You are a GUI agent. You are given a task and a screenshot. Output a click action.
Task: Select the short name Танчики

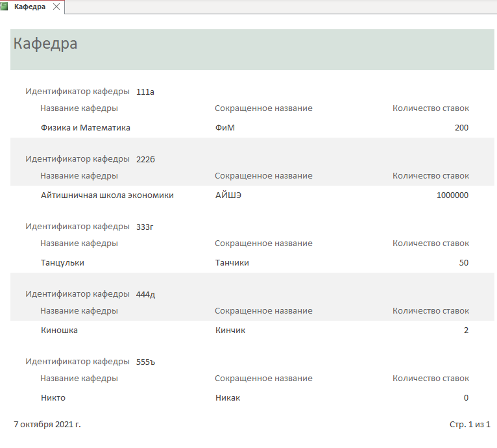(232, 263)
